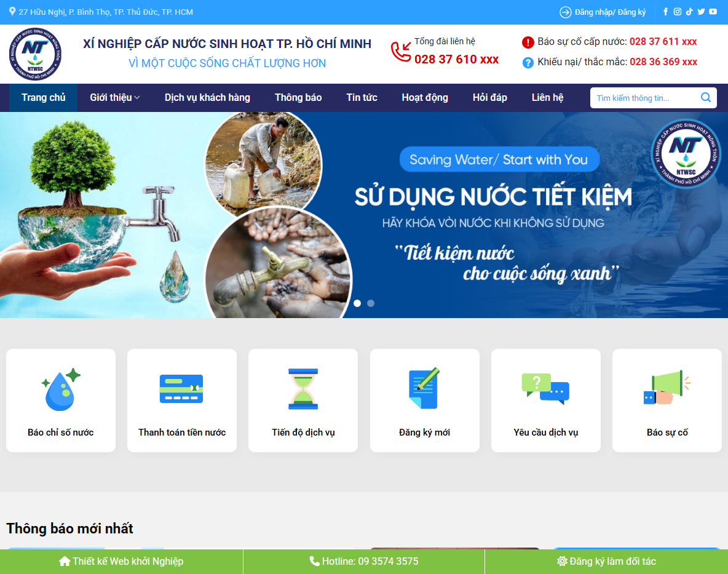Select the second carousel dot

click(x=371, y=303)
